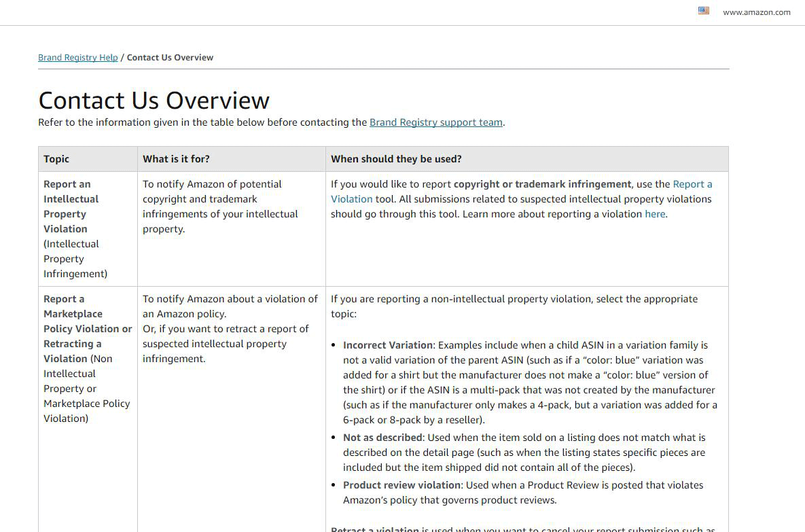Click the 'When should they be used?' header
Screen dimensions: 805x532
pyautogui.click(x=396, y=159)
